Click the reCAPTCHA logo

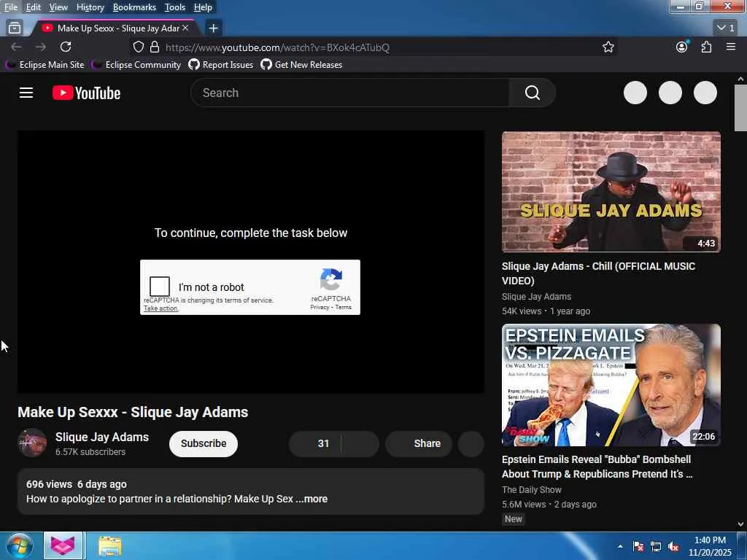331,279
